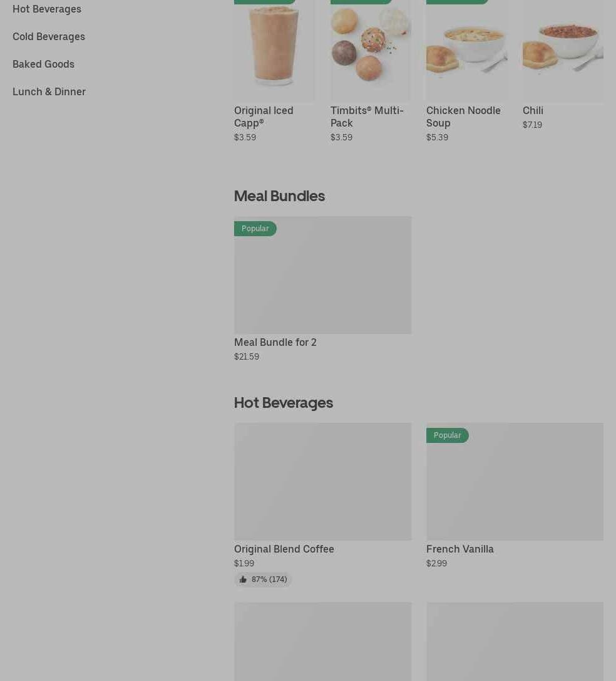The image size is (616, 681).
Task: Open the Chili bowl thumbnail
Action: click(x=563, y=51)
